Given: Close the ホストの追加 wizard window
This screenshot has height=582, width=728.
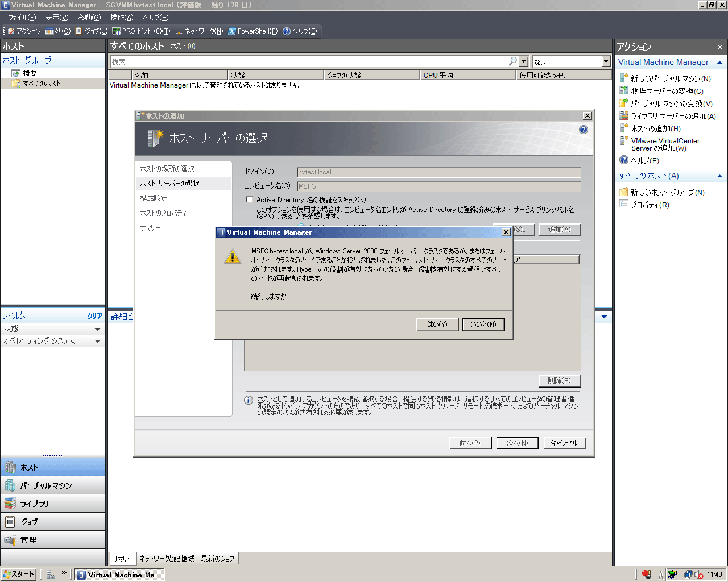Looking at the screenshot, I should 588,116.
